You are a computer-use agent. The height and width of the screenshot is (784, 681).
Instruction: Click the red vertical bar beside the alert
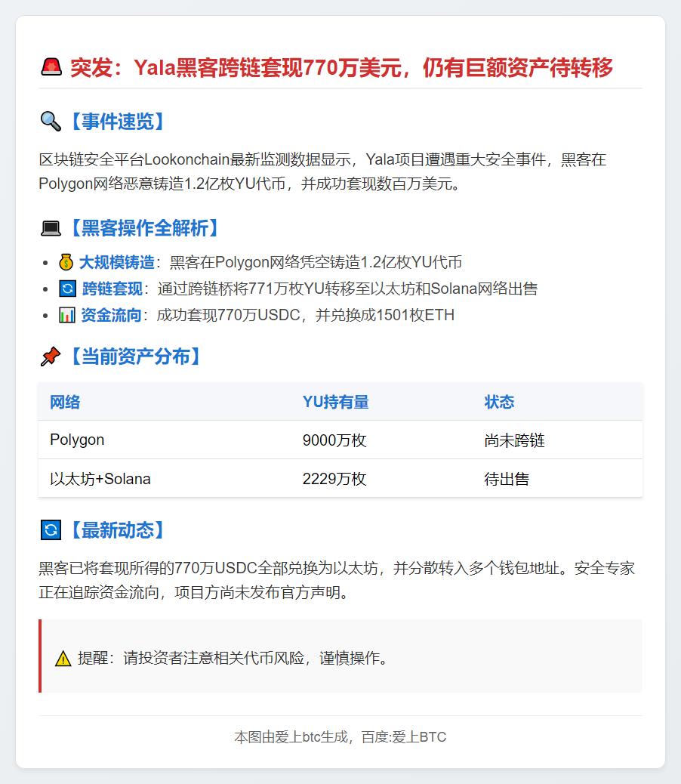(x=40, y=656)
